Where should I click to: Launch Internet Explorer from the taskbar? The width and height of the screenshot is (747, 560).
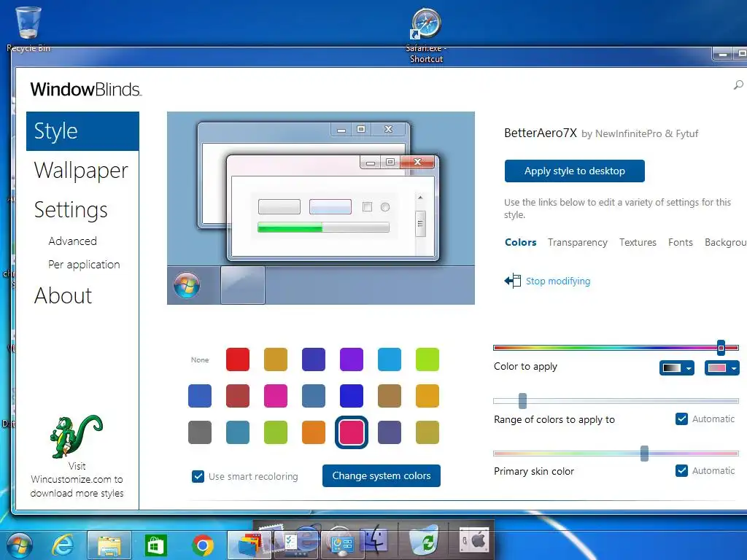[x=63, y=545]
